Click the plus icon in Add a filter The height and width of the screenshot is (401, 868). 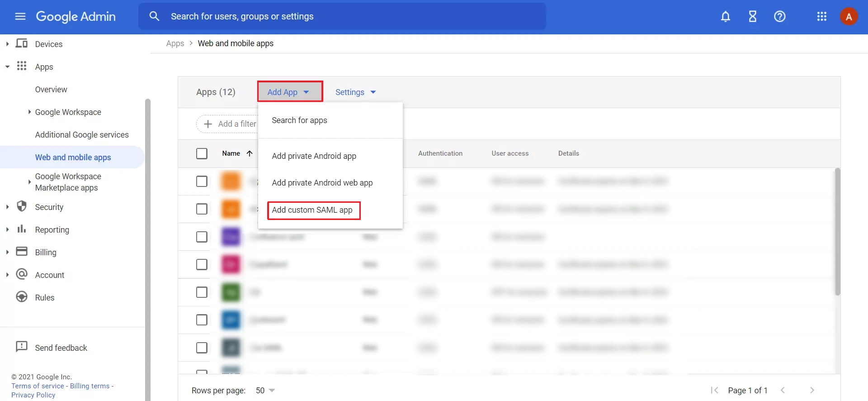pos(208,124)
